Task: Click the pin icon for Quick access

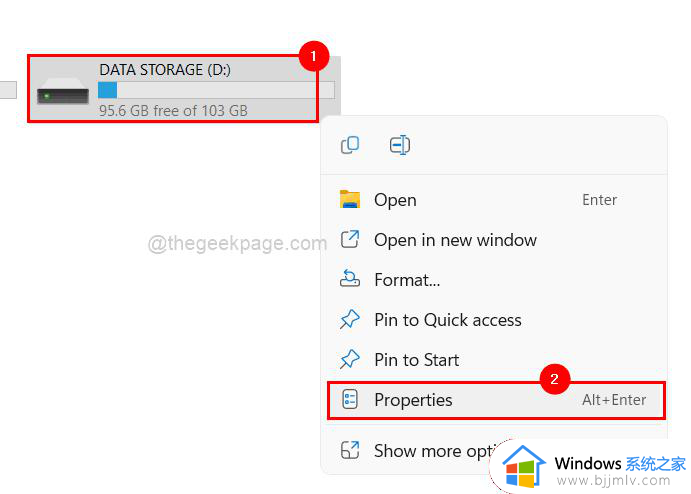Action: point(350,319)
